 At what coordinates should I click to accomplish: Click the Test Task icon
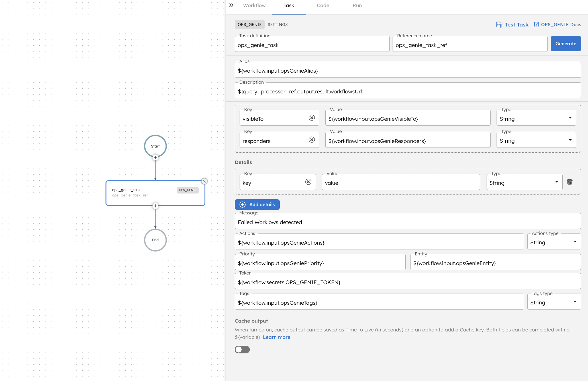coord(499,25)
